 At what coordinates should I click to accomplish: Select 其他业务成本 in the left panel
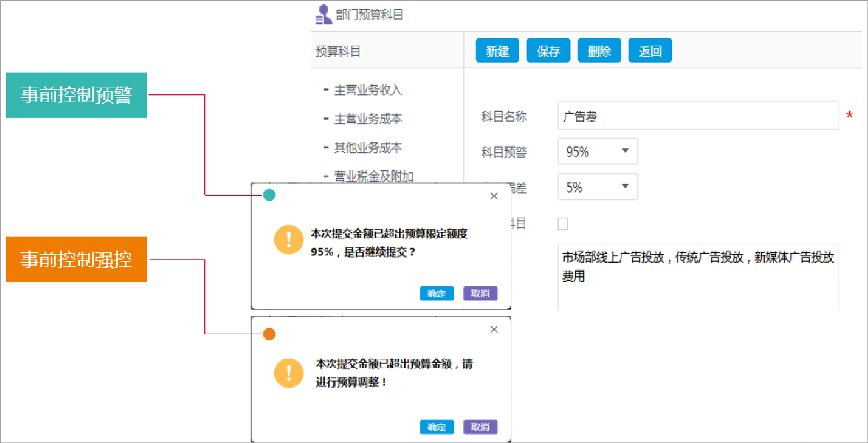pyautogui.click(x=368, y=147)
